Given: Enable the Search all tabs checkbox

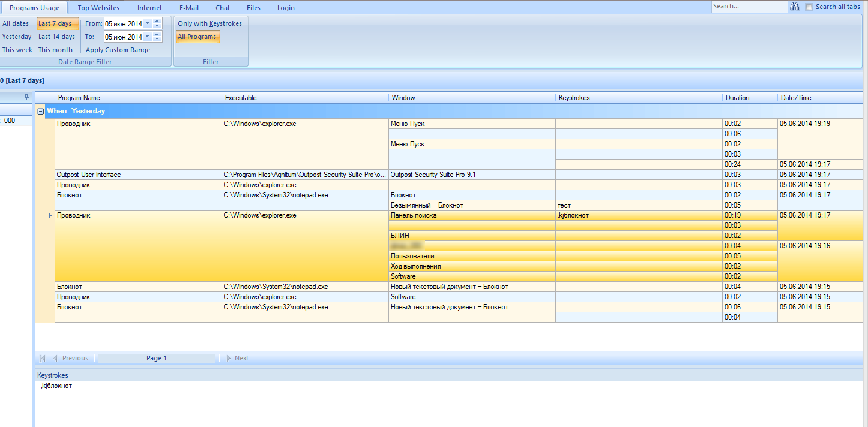Looking at the screenshot, I should click(x=809, y=7).
